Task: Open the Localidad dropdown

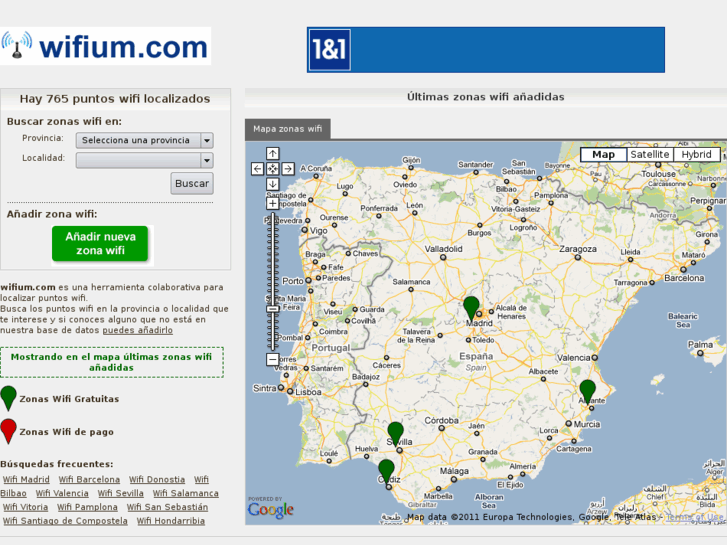Action: (x=145, y=160)
